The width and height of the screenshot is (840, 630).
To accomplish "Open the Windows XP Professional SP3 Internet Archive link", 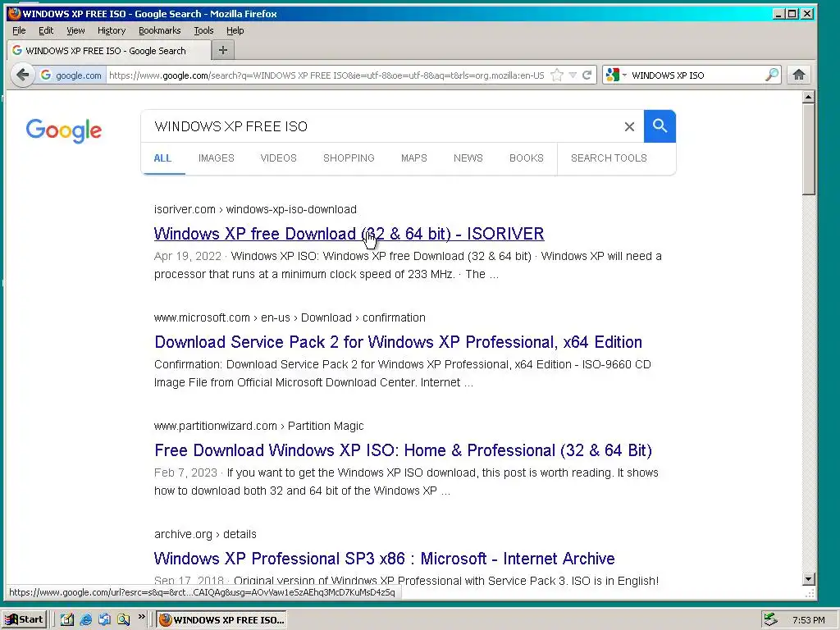I will click(384, 559).
